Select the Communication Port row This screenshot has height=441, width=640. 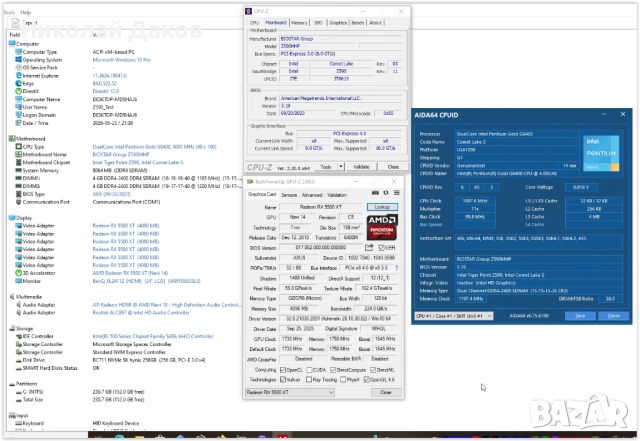pos(122,202)
